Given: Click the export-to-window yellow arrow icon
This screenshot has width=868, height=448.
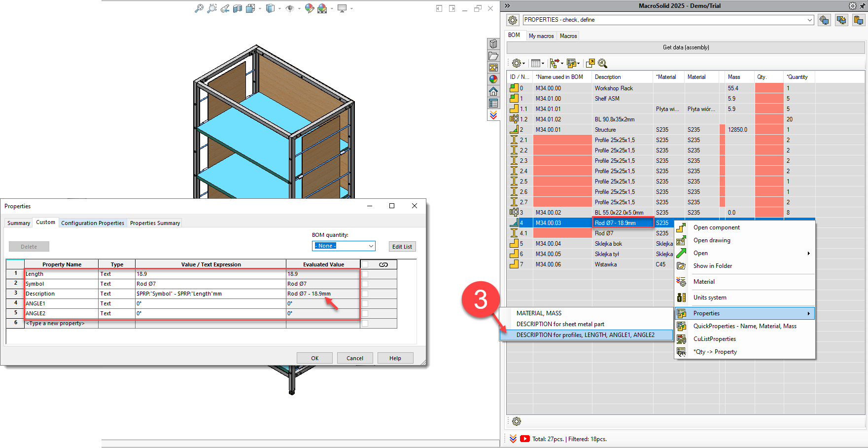Looking at the screenshot, I should (x=590, y=63).
